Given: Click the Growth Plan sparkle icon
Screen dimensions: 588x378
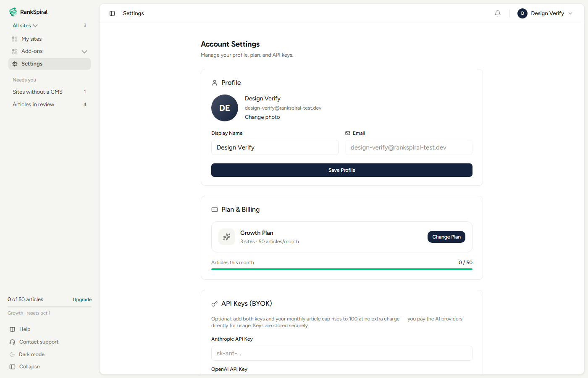Looking at the screenshot, I should [x=227, y=237].
